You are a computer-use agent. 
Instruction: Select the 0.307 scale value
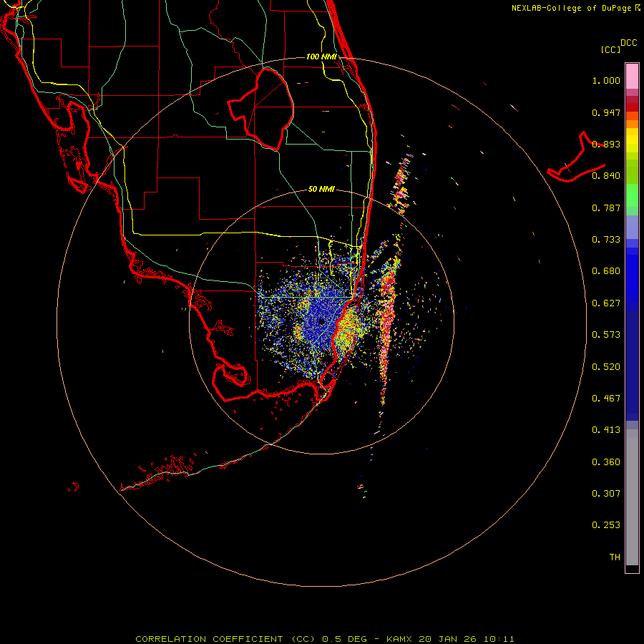point(606,494)
